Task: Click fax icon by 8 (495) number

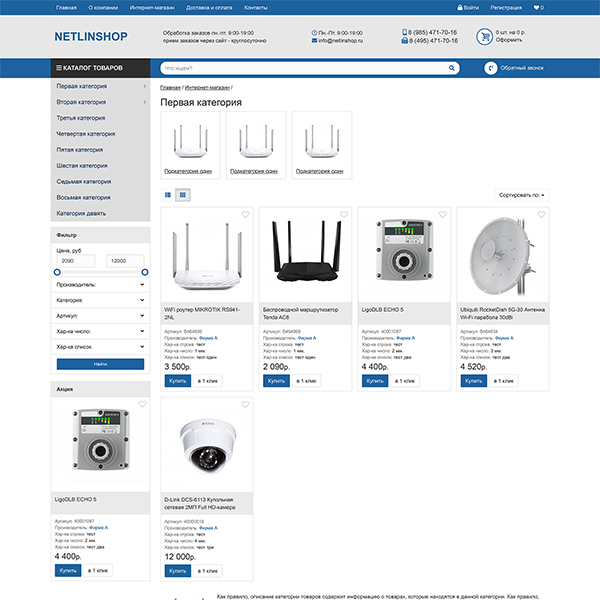Action: [404, 41]
